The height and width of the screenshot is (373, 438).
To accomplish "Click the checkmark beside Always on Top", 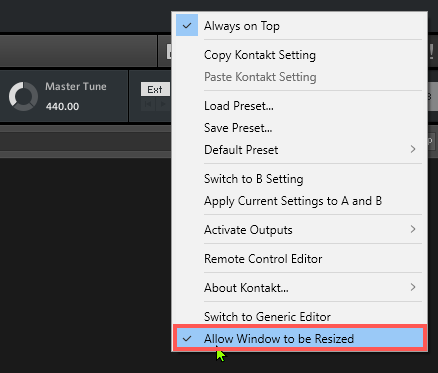I will pos(187,25).
